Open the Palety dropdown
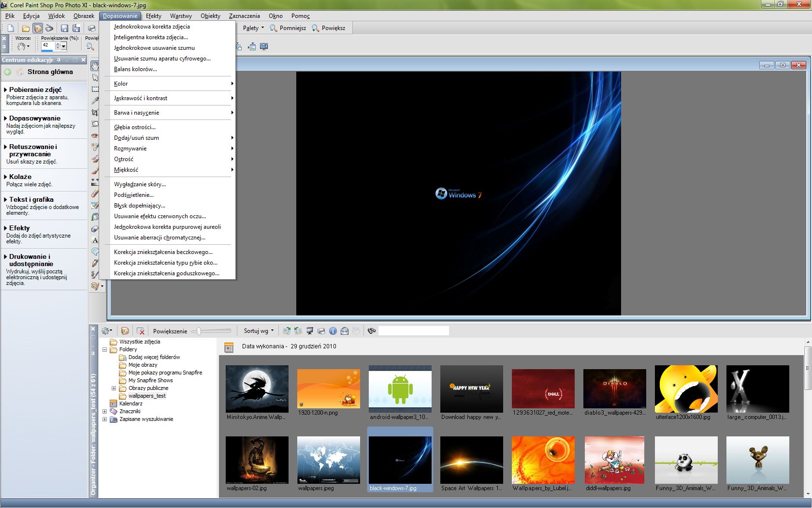812x508 pixels. pos(253,28)
